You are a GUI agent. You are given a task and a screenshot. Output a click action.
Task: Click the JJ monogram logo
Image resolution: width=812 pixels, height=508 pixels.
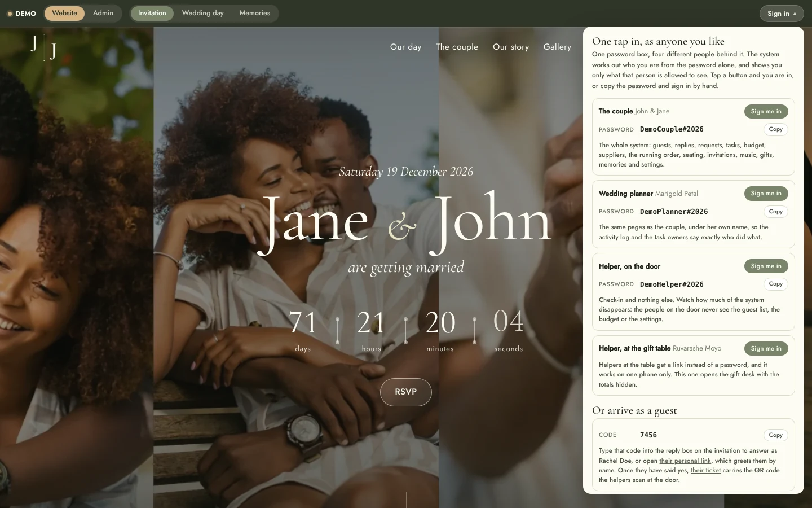pyautogui.click(x=44, y=47)
